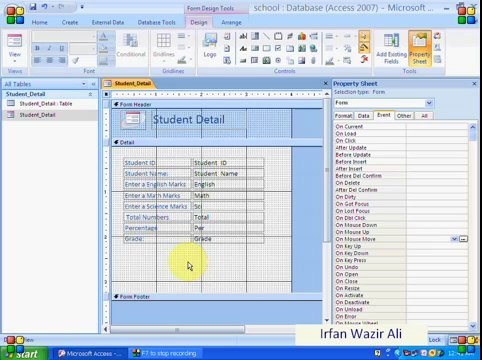Toggle Bold formatting in Font group
482x360 pixels.
click(37, 49)
